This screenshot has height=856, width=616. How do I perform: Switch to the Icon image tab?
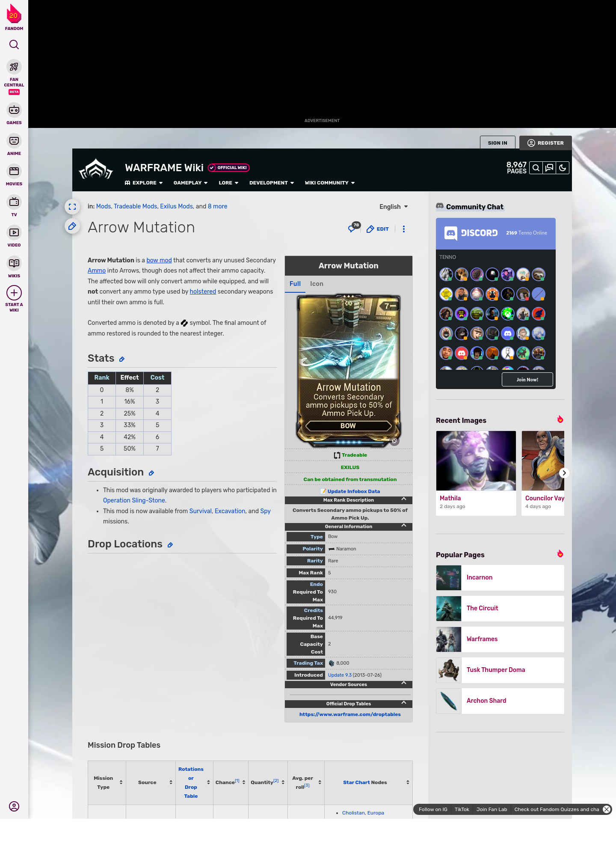(317, 284)
